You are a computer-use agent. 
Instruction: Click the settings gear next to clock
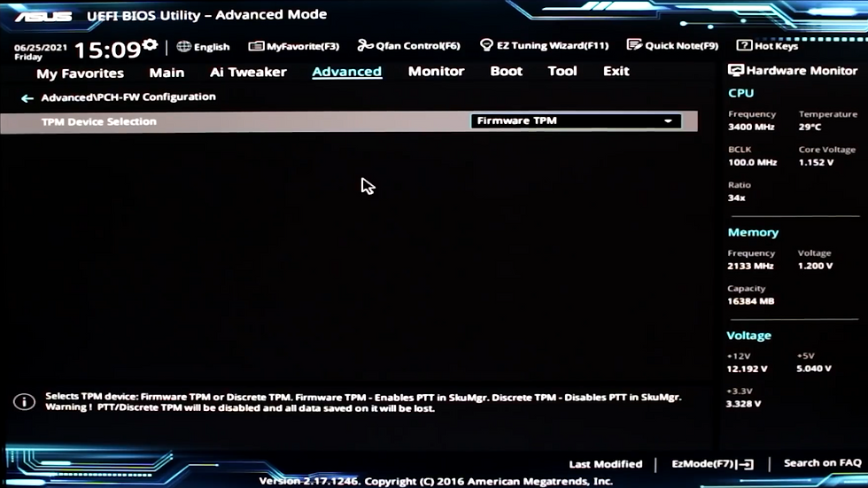pos(150,45)
